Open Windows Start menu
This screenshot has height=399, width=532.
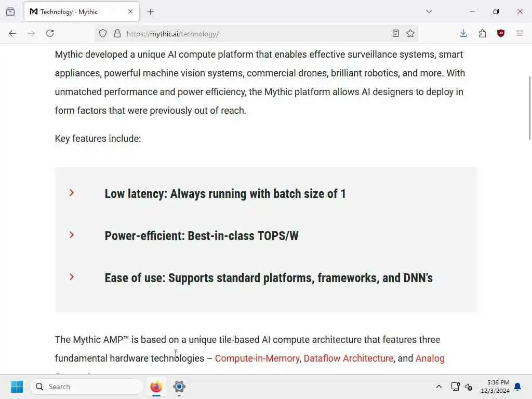coord(17,387)
